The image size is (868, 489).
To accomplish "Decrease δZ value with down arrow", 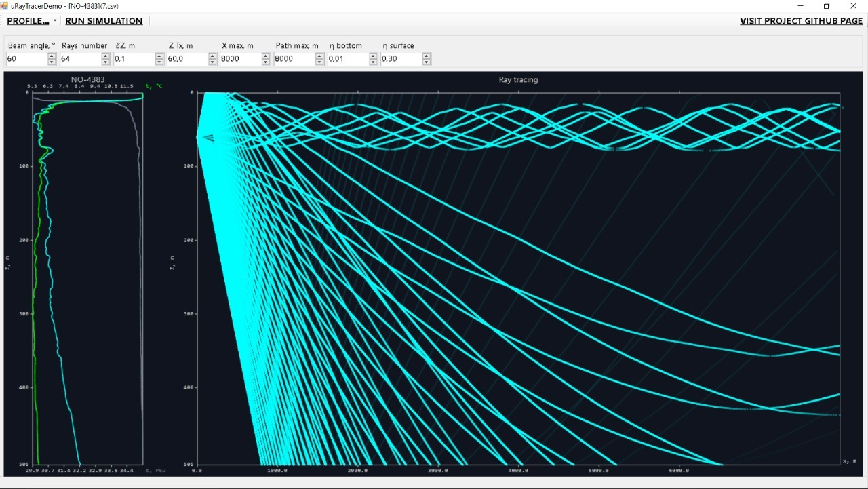I will point(159,62).
